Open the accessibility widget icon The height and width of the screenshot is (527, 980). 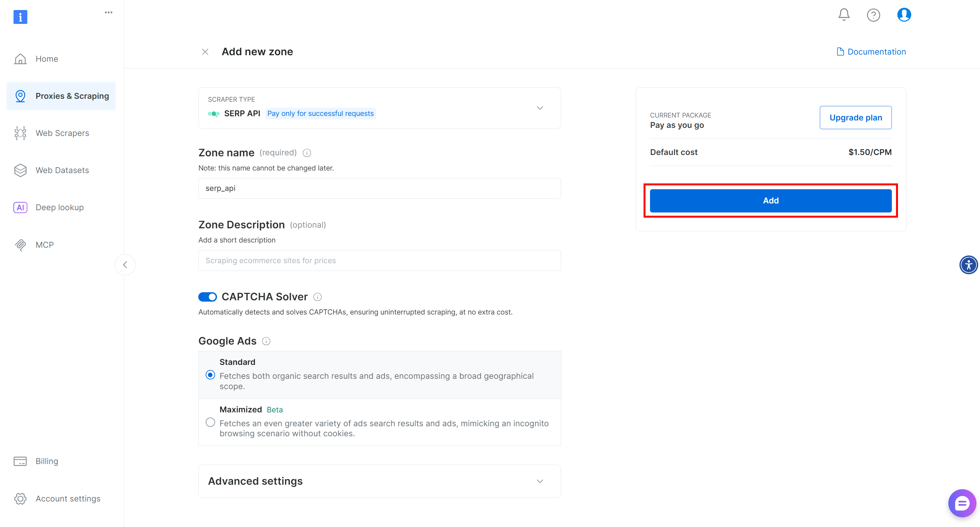pyautogui.click(x=969, y=265)
